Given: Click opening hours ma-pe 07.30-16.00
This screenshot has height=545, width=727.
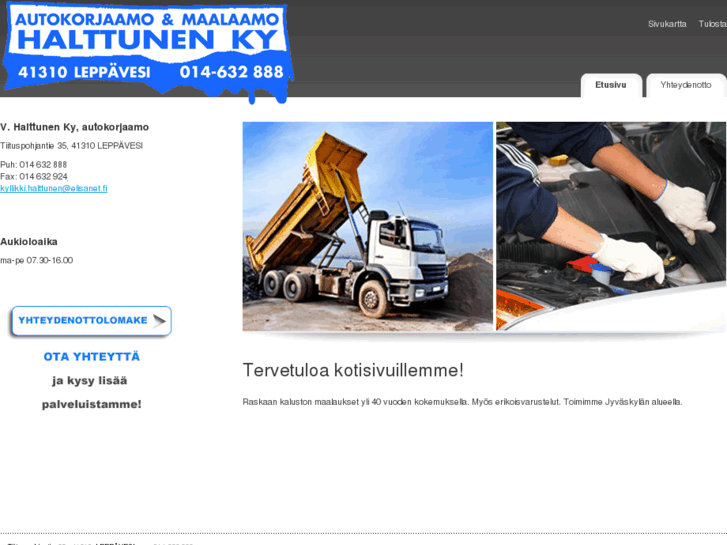Looking at the screenshot, I should click(37, 260).
